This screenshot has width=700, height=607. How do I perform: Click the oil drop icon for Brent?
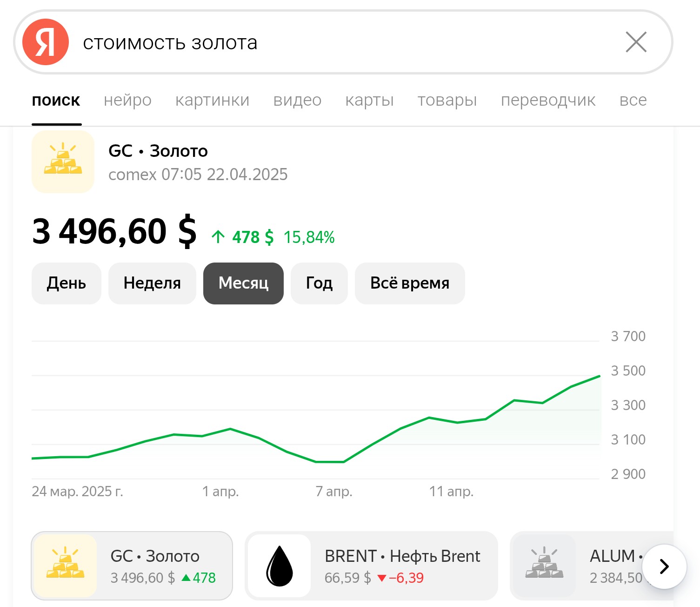pos(279,566)
